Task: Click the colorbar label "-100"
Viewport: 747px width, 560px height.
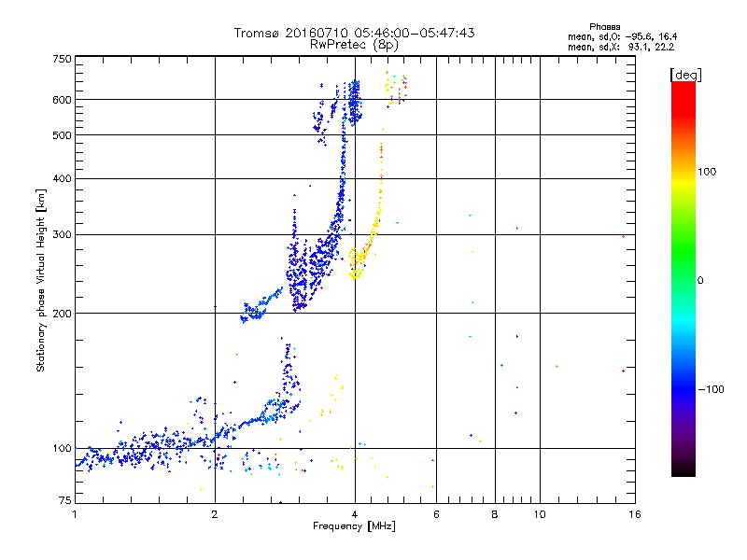Action: 711,389
